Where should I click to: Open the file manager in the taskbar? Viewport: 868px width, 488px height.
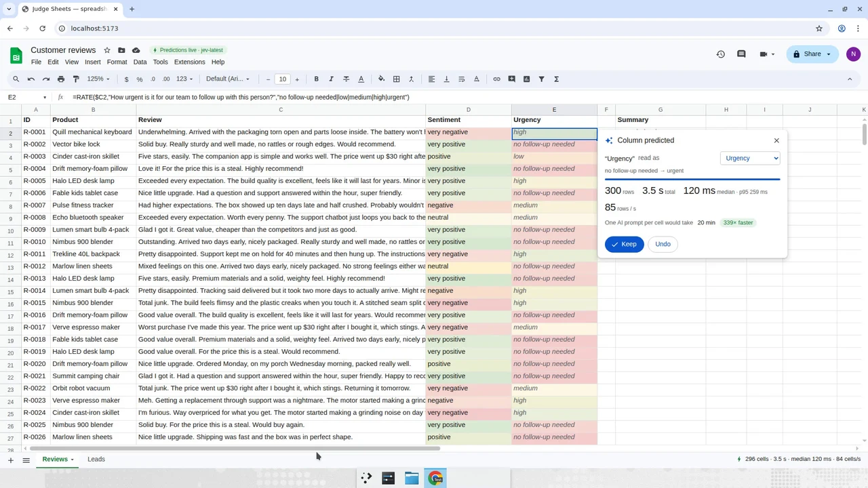(412, 478)
